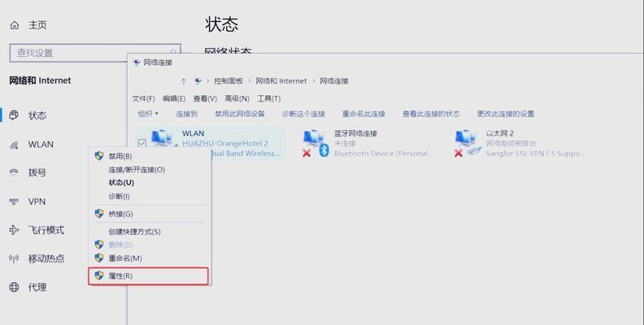Click the 网络连接 window title icon
This screenshot has height=325, width=644.
coord(137,63)
